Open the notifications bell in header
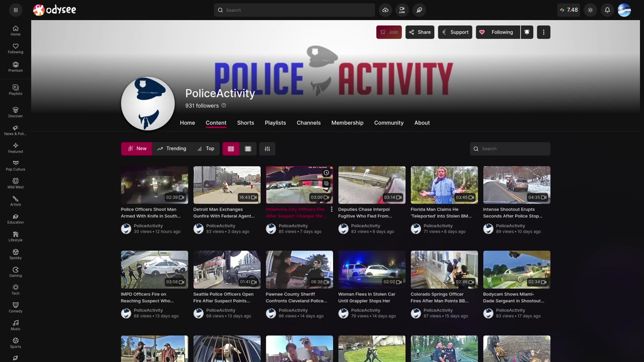Image resolution: width=644 pixels, height=362 pixels. tap(607, 10)
